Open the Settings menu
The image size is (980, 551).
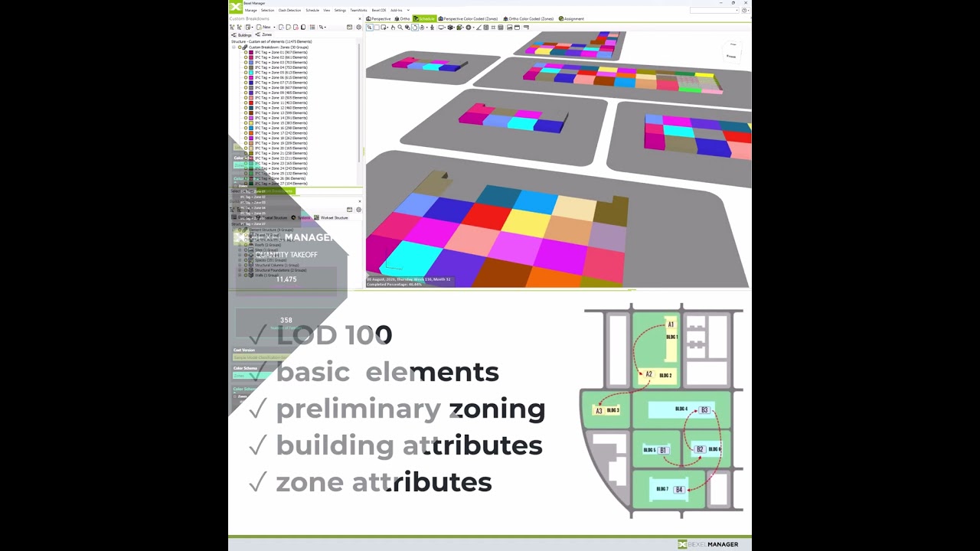pos(340,10)
